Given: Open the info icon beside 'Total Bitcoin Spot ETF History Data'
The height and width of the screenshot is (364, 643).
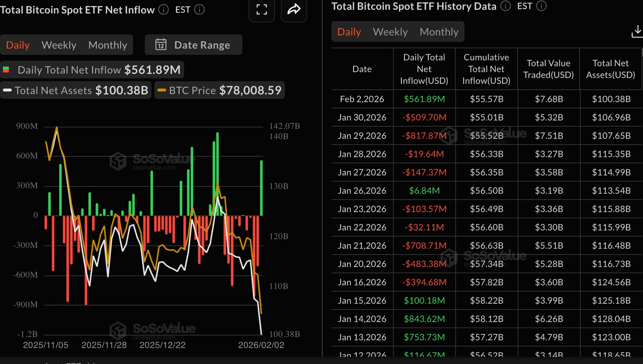Looking at the screenshot, I should [x=505, y=6].
